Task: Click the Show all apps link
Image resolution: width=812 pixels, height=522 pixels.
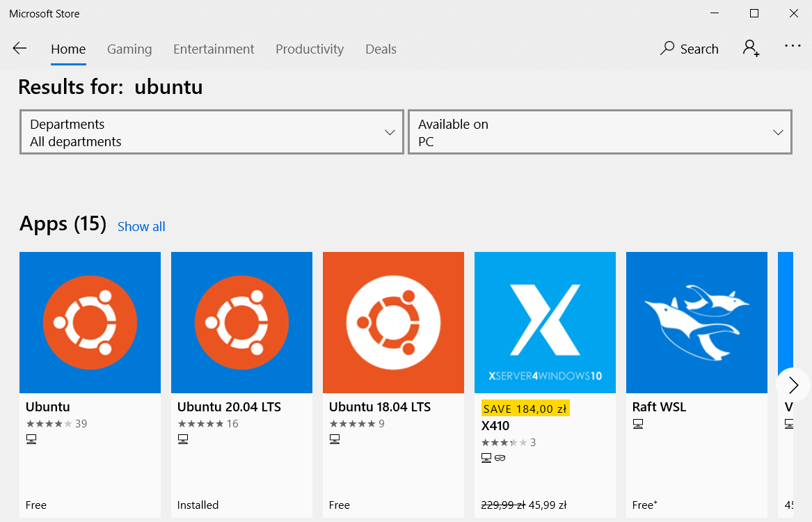Action: (141, 226)
